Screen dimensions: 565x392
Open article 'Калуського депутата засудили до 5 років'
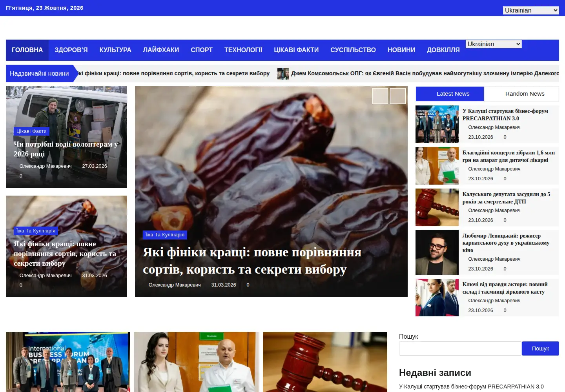[506, 198]
